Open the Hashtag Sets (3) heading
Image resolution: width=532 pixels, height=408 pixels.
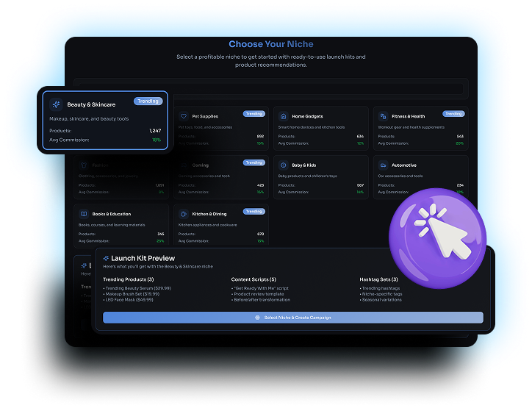click(x=378, y=279)
